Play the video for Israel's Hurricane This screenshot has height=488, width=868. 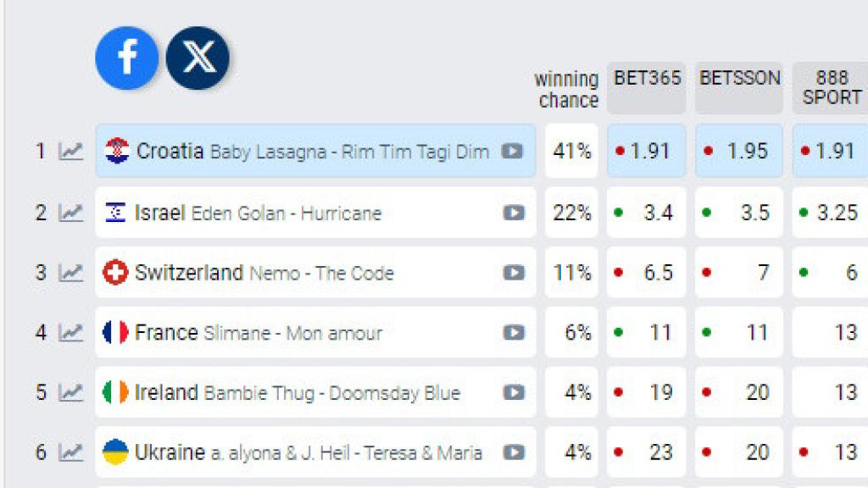tap(514, 213)
